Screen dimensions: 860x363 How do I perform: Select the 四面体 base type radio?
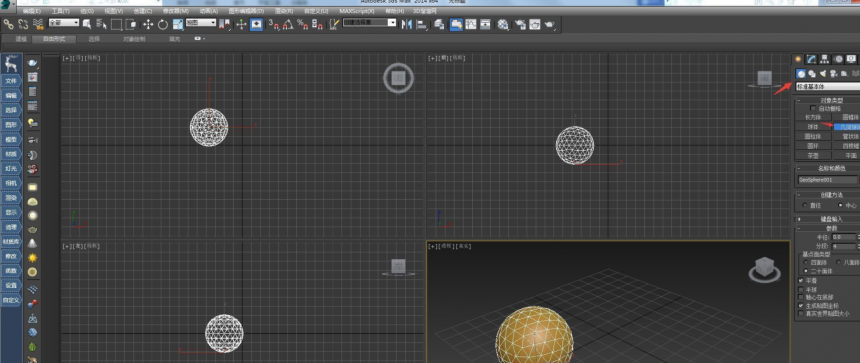tap(805, 262)
